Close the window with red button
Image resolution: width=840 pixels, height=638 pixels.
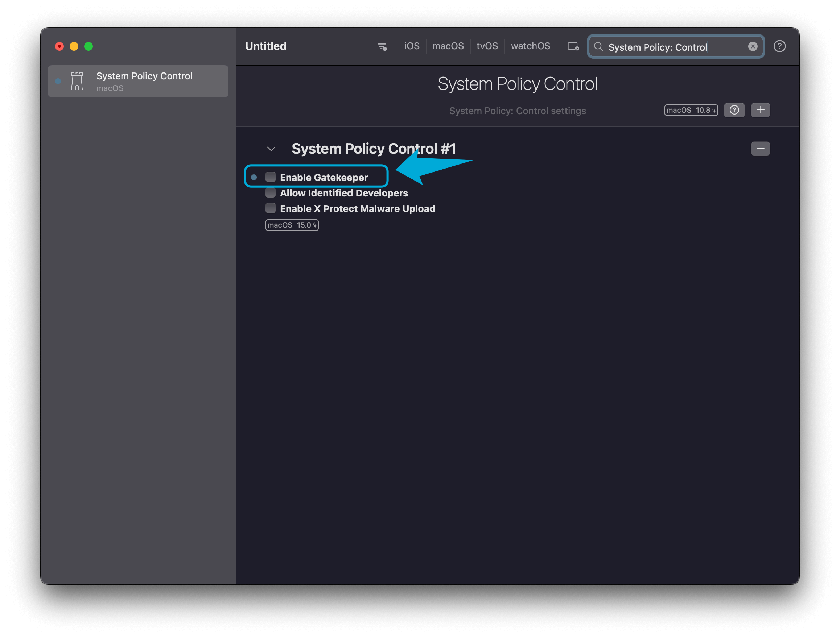[59, 46]
